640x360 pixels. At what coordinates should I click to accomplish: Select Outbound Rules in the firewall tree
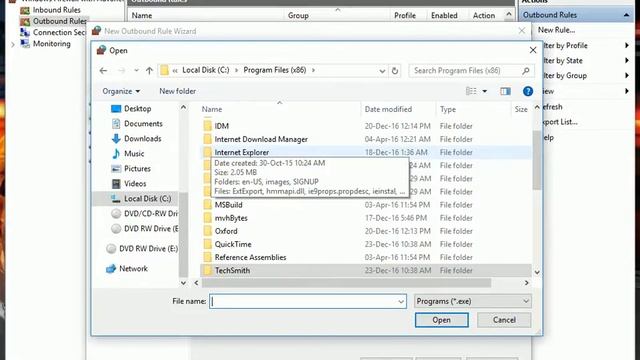[x=59, y=21]
